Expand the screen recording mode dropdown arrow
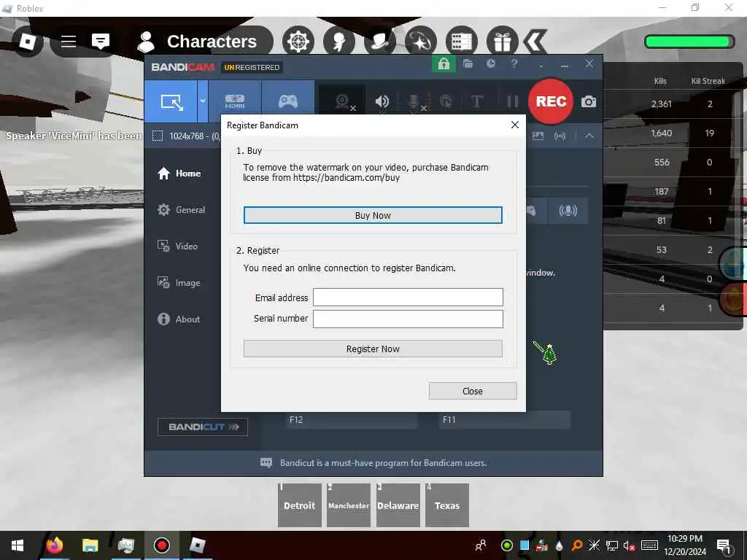Image resolution: width=747 pixels, height=560 pixels. (203, 101)
